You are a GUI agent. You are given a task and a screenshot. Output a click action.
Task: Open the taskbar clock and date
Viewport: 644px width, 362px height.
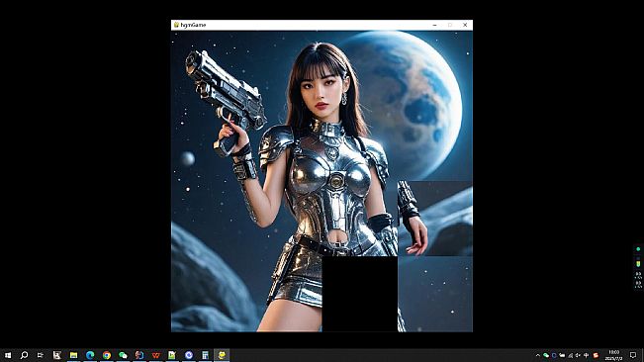(x=614, y=355)
